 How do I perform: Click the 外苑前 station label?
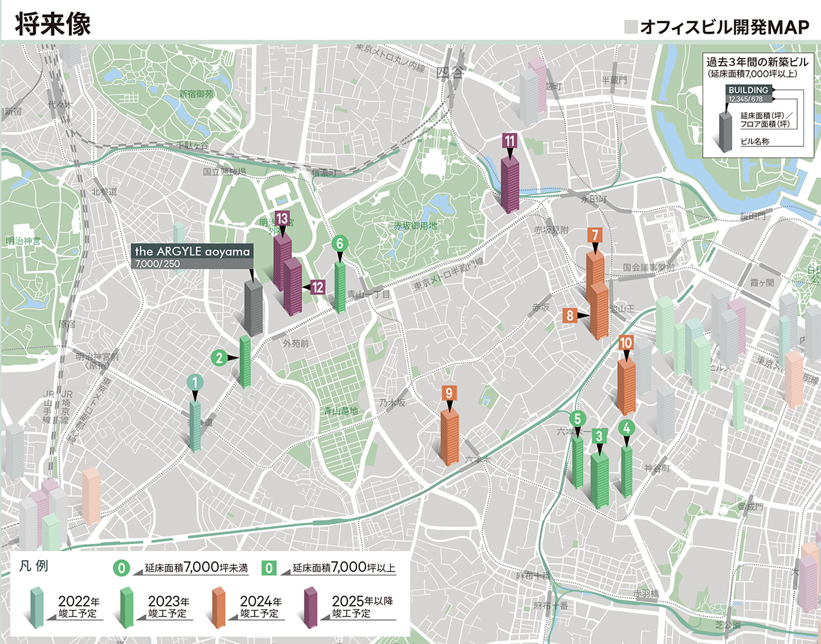296,343
